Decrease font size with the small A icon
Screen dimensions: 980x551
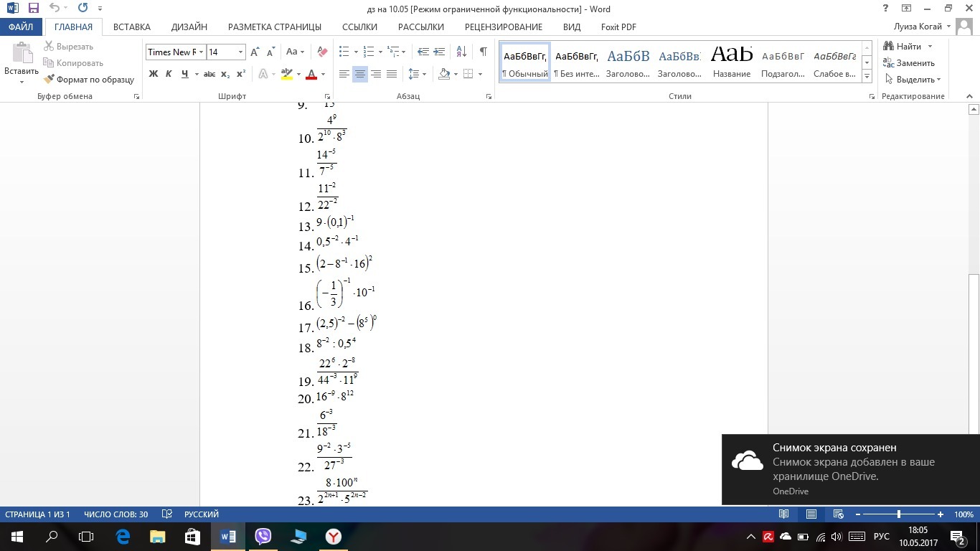[270, 52]
